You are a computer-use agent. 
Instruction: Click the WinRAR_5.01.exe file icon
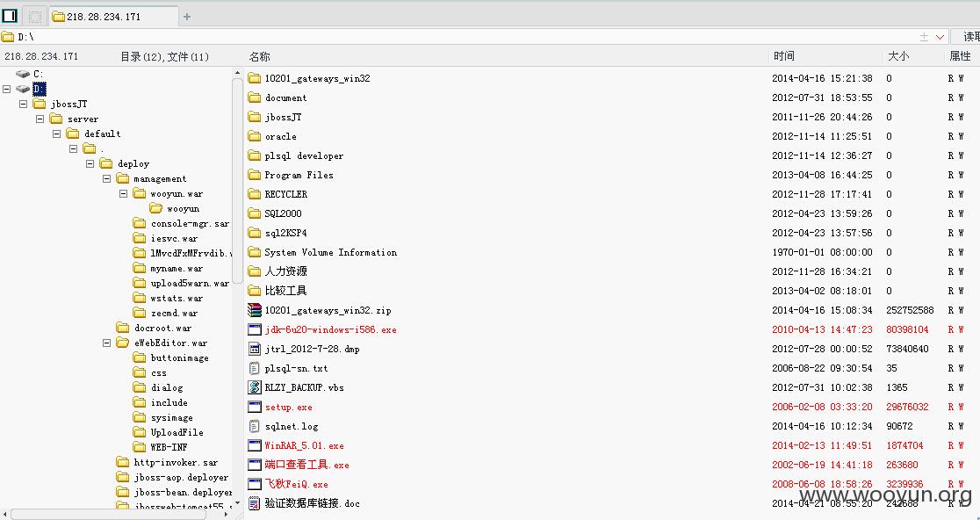(x=255, y=445)
